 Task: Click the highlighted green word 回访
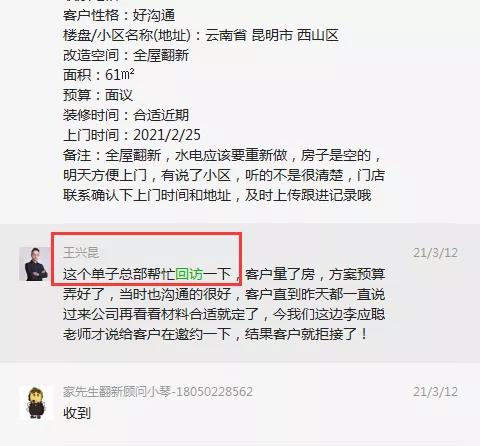[x=189, y=274]
